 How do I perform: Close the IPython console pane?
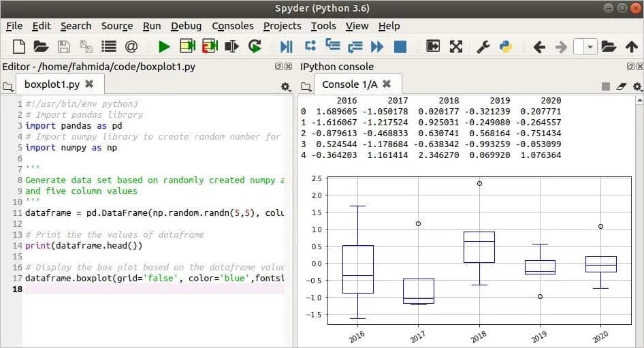point(640,66)
